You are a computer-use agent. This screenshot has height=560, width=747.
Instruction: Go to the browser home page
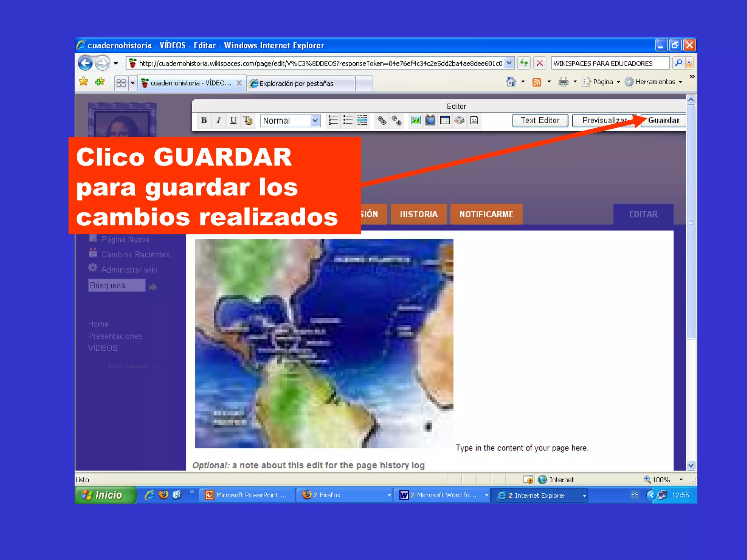pos(511,82)
